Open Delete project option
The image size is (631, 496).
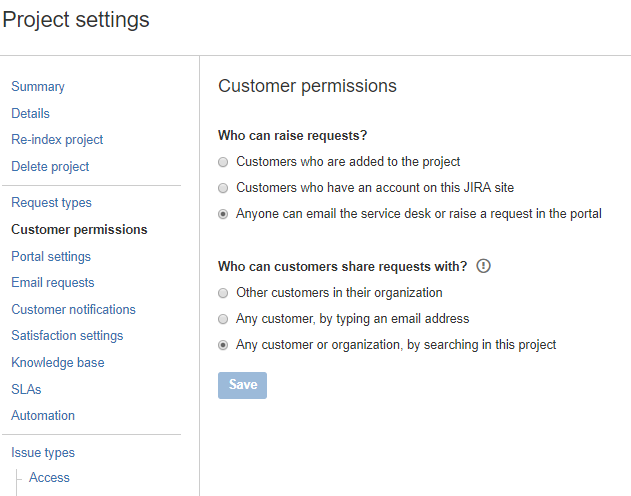tap(50, 167)
